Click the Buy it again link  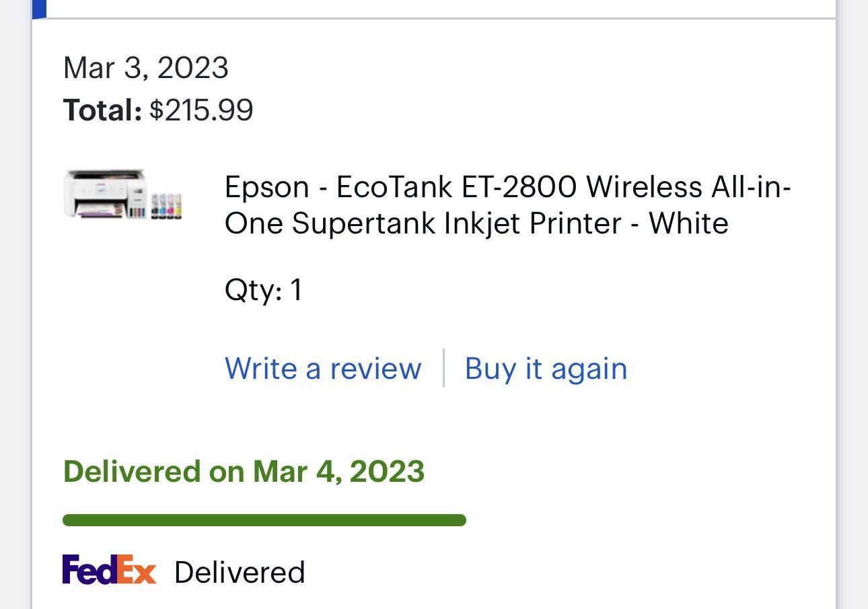[546, 369]
